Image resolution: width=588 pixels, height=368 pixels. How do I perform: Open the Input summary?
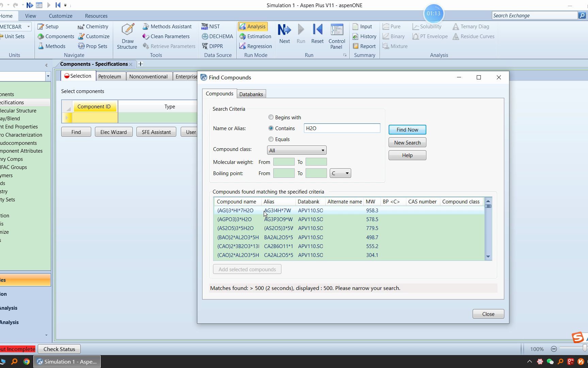(x=362, y=27)
